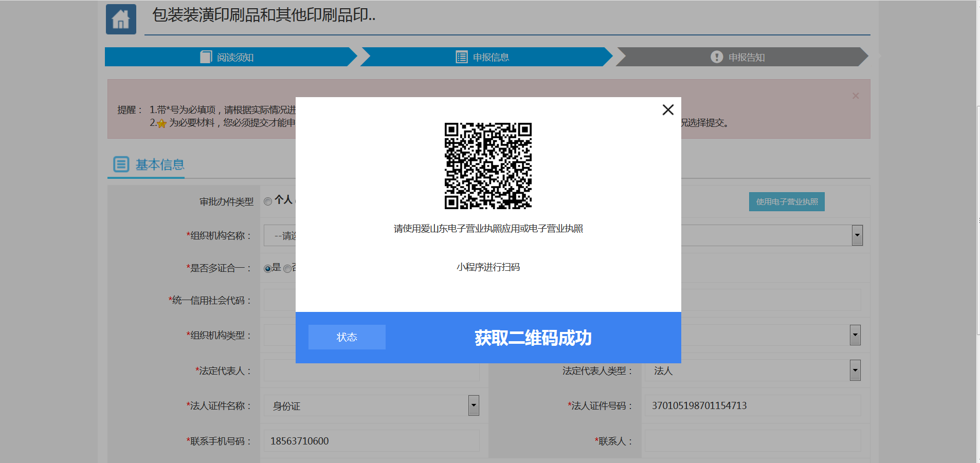This screenshot has height=463, width=980.
Task: Click the 申报信息 step list icon
Action: click(x=462, y=57)
